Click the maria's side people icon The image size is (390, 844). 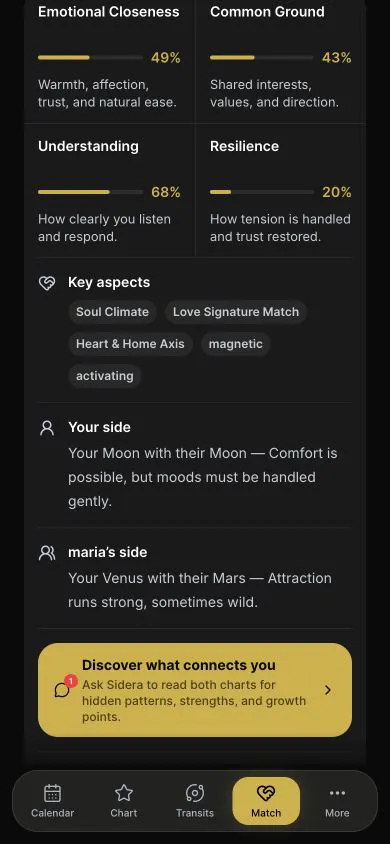[x=47, y=553]
